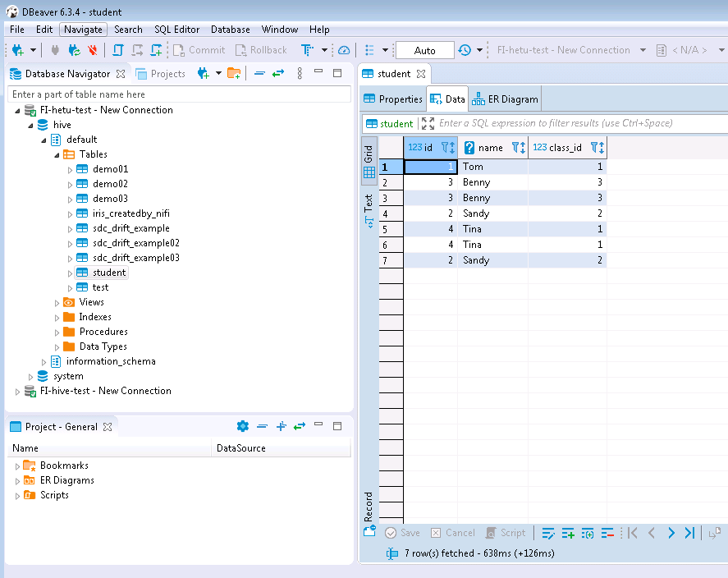Viewport: 728px width, 578px height.
Task: Click the Delete current row icon
Action: 608,533
